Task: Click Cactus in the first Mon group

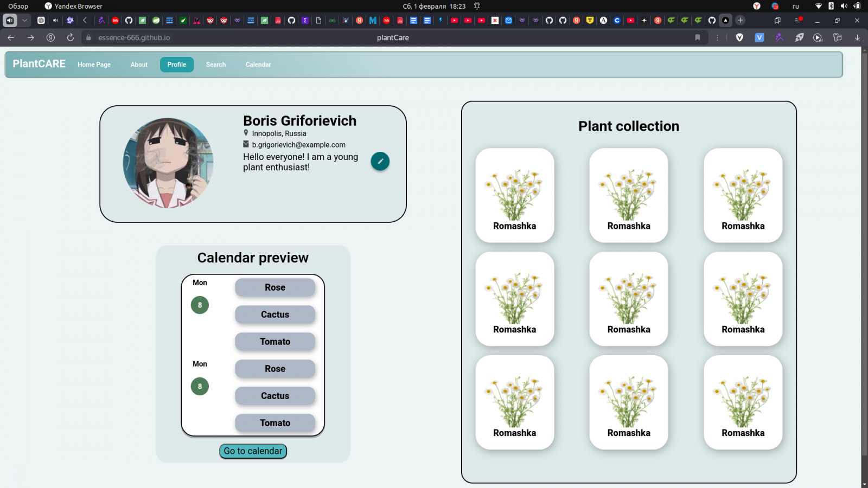Action: [x=275, y=314]
